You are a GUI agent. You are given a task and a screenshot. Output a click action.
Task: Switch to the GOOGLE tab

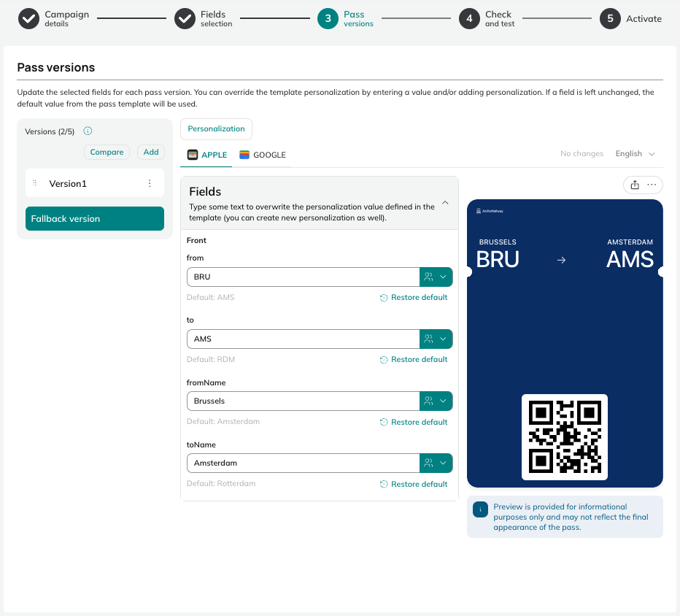(263, 155)
